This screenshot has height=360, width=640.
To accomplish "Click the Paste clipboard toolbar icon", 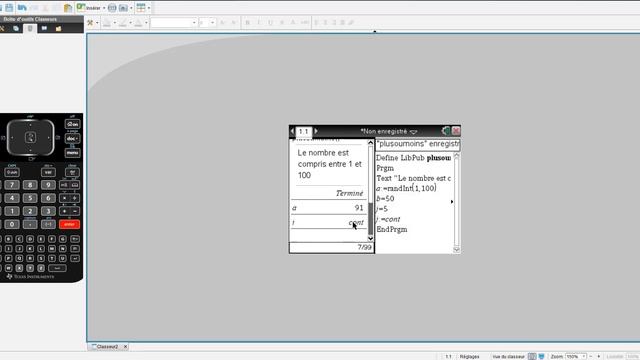I will point(68,7).
